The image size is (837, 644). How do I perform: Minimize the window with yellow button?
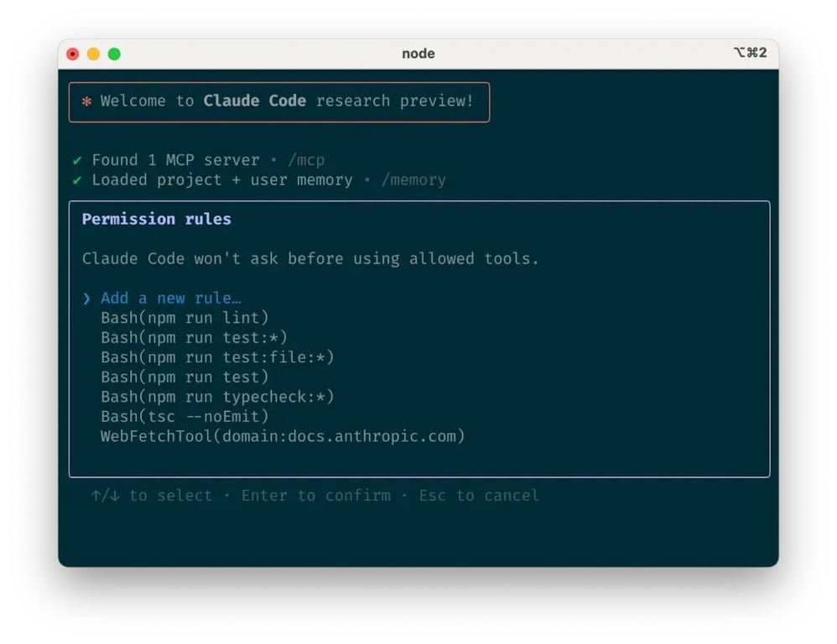click(93, 54)
